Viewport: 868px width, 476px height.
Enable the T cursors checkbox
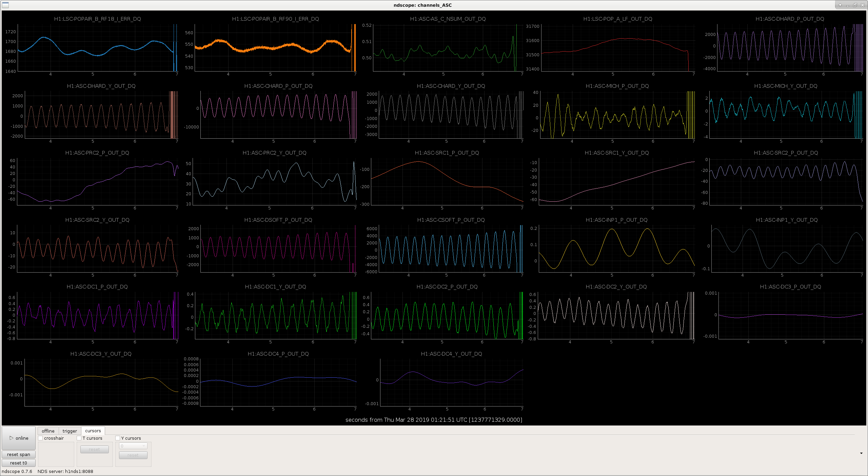pyautogui.click(x=79, y=438)
